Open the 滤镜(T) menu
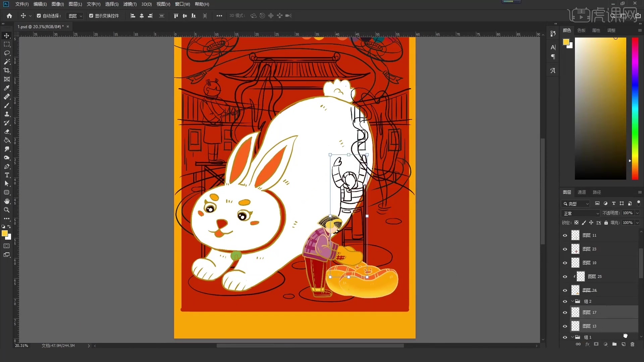 (x=130, y=4)
